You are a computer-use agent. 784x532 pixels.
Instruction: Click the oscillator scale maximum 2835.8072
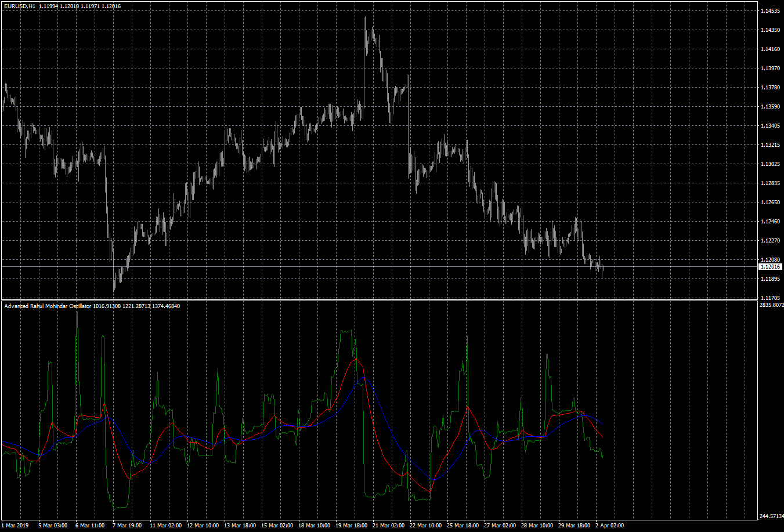(771, 305)
